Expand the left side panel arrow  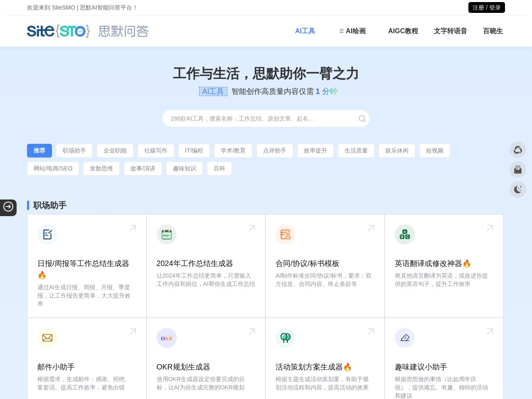pos(8,207)
